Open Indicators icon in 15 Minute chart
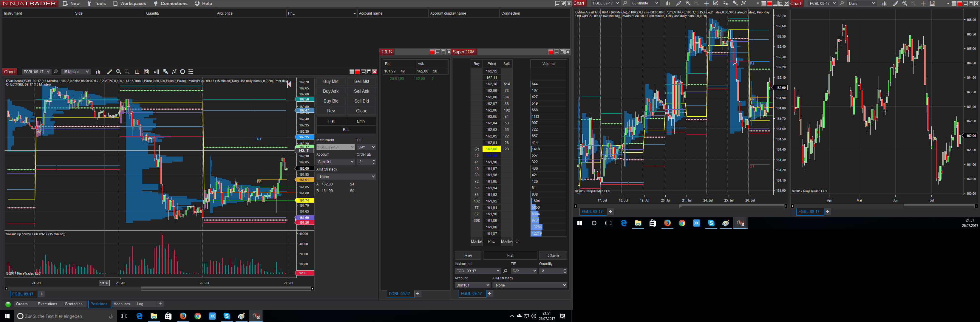980x322 pixels. coord(166,72)
